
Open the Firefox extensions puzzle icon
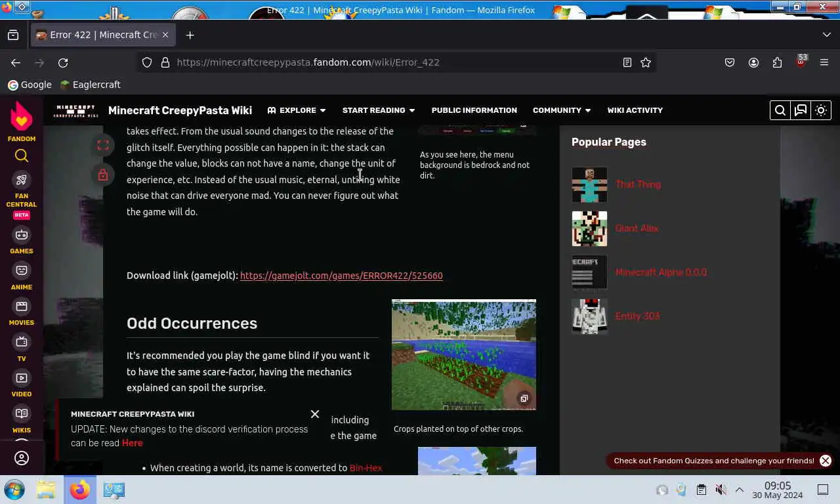[x=777, y=62]
